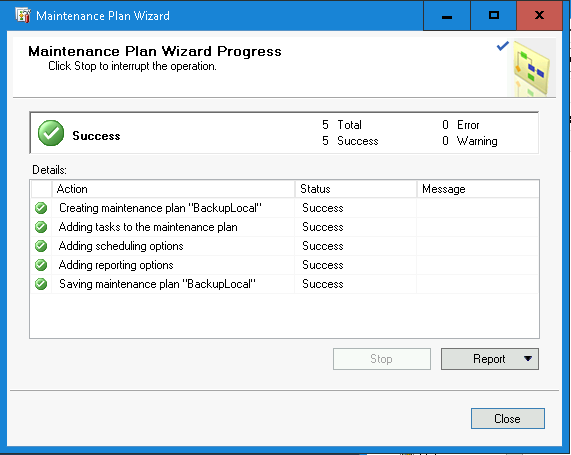The image size is (571, 455).
Task: Click Success status of Creating maintenance plan row
Action: (x=323, y=208)
